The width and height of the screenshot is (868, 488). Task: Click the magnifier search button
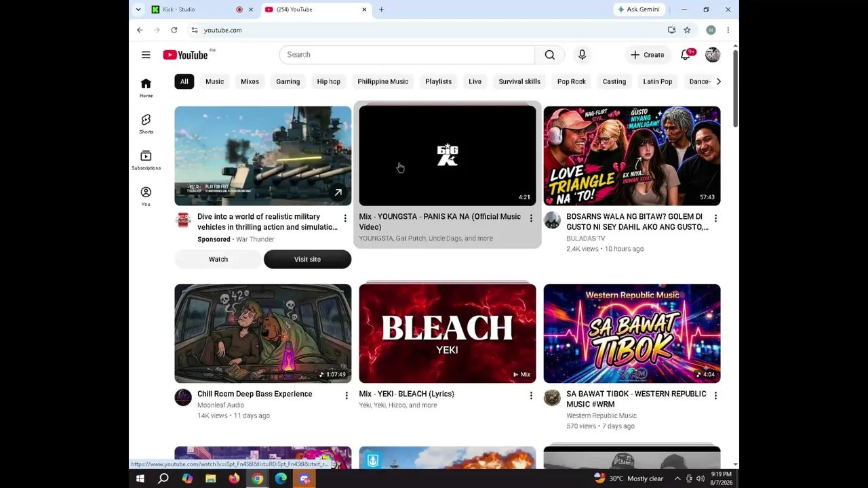click(x=550, y=55)
